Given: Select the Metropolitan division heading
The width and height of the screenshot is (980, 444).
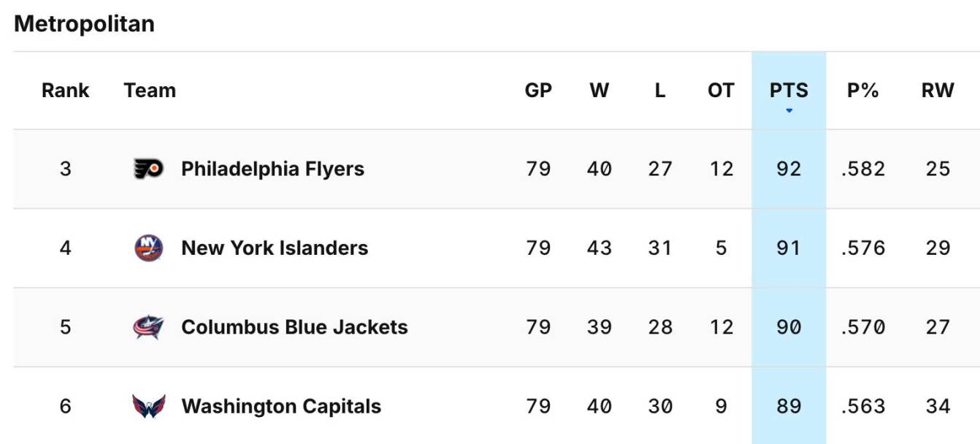Looking at the screenshot, I should point(83,23).
